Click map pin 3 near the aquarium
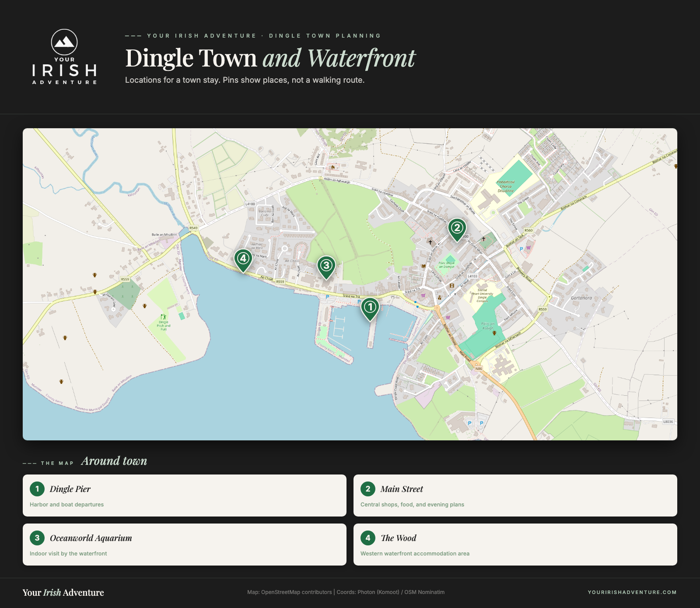This screenshot has width=700, height=608. [x=326, y=267]
